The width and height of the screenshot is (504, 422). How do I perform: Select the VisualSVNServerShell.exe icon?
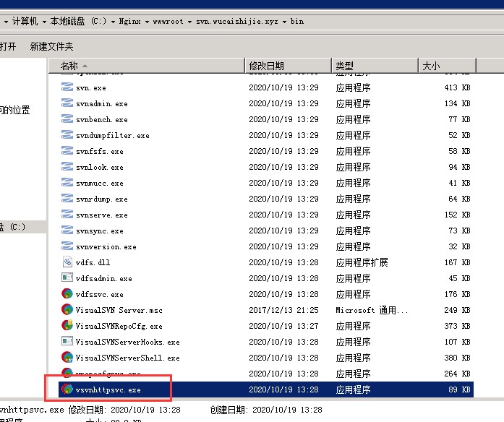tap(67, 358)
